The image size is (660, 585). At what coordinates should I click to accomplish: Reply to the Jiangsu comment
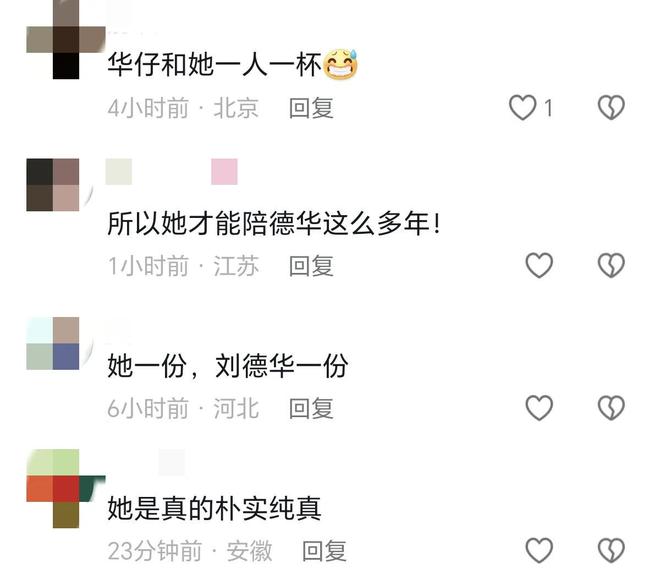click(311, 266)
